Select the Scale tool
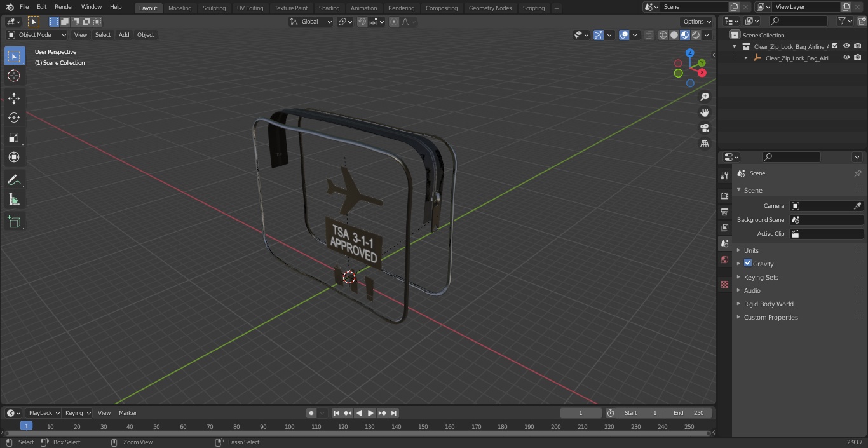This screenshot has width=868, height=448. pos(14,137)
